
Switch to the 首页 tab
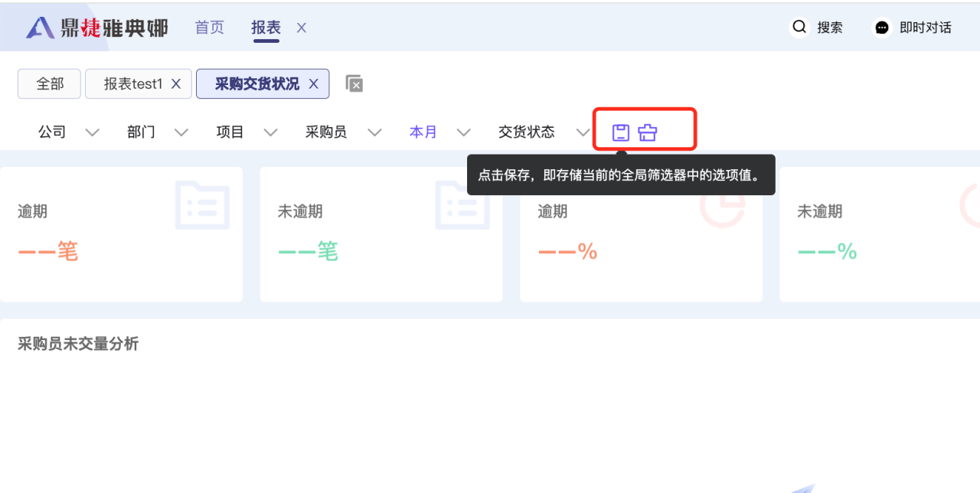point(210,28)
